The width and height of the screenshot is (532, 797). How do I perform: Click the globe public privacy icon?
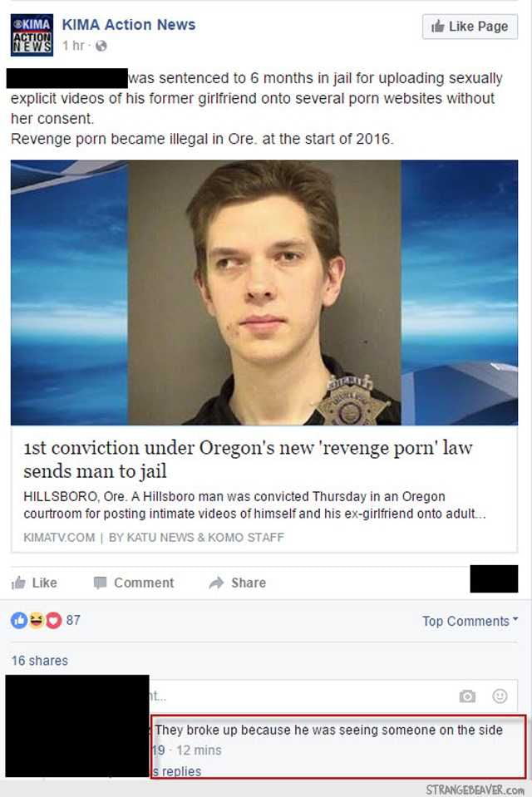(101, 47)
